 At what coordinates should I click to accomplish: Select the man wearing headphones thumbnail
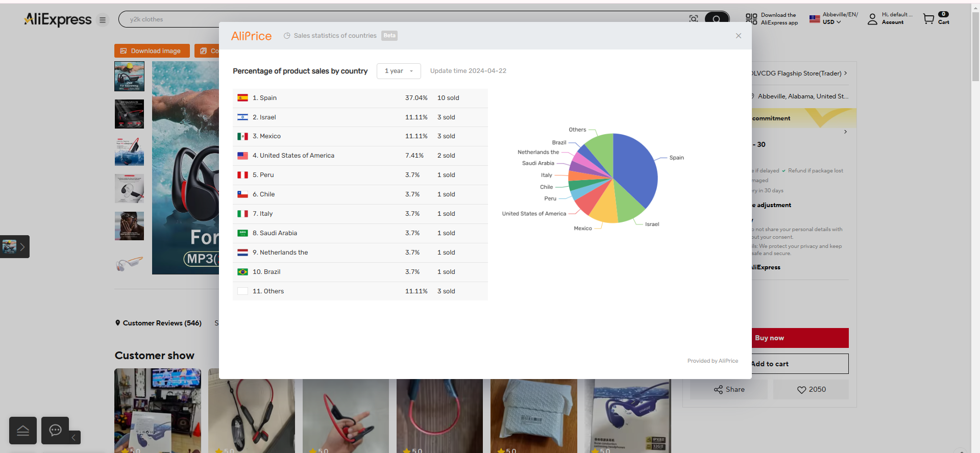pos(130,226)
